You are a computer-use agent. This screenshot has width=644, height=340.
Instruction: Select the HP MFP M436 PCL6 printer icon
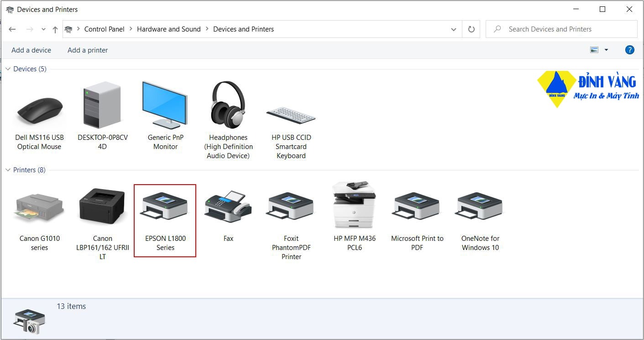tap(354, 204)
